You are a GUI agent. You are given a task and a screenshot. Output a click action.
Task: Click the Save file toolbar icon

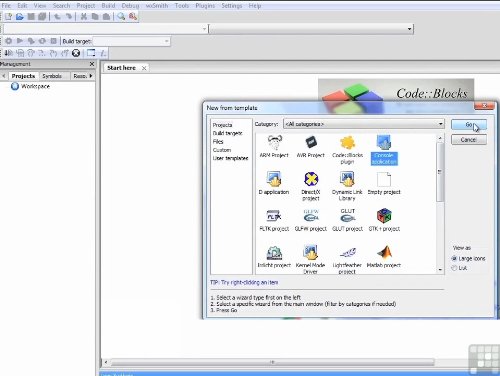pos(31,16)
